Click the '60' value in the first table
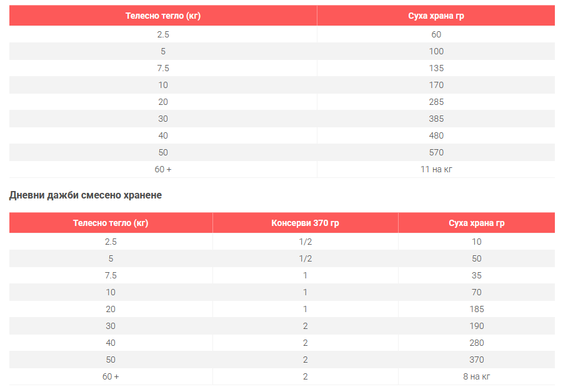 click(436, 34)
